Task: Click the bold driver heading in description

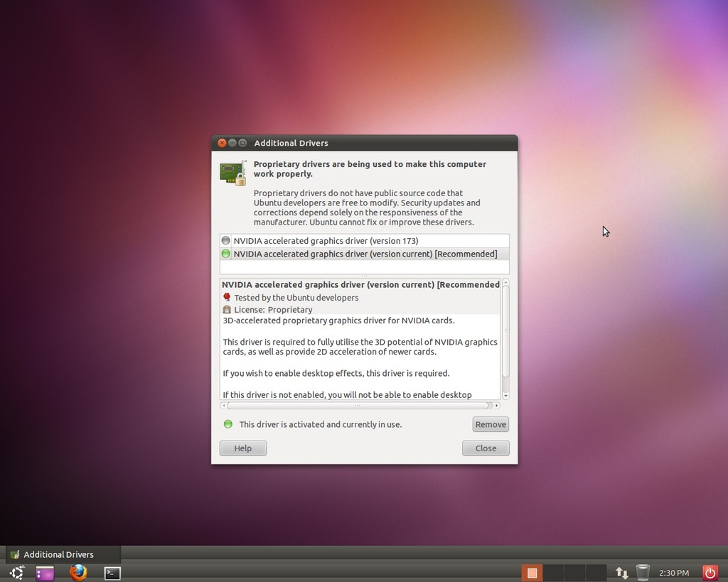Action: coord(360,284)
